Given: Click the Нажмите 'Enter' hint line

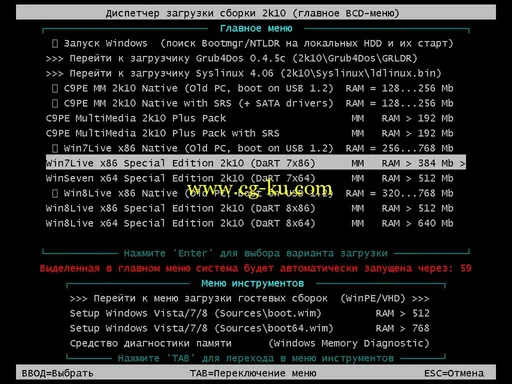Looking at the screenshot, I should click(x=255, y=253).
